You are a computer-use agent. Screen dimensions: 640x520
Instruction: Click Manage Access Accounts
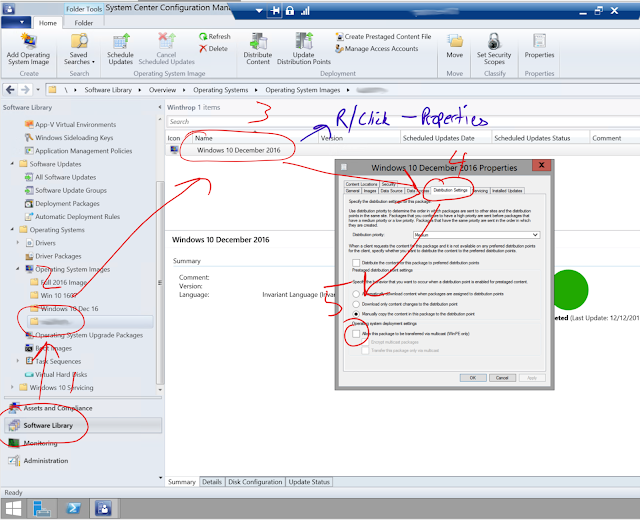coord(377,49)
